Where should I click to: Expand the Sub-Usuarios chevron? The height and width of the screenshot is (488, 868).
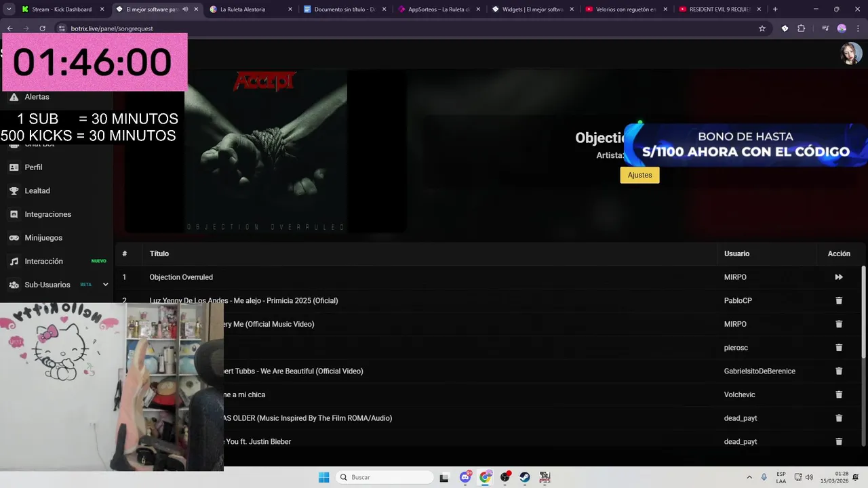[x=105, y=285]
